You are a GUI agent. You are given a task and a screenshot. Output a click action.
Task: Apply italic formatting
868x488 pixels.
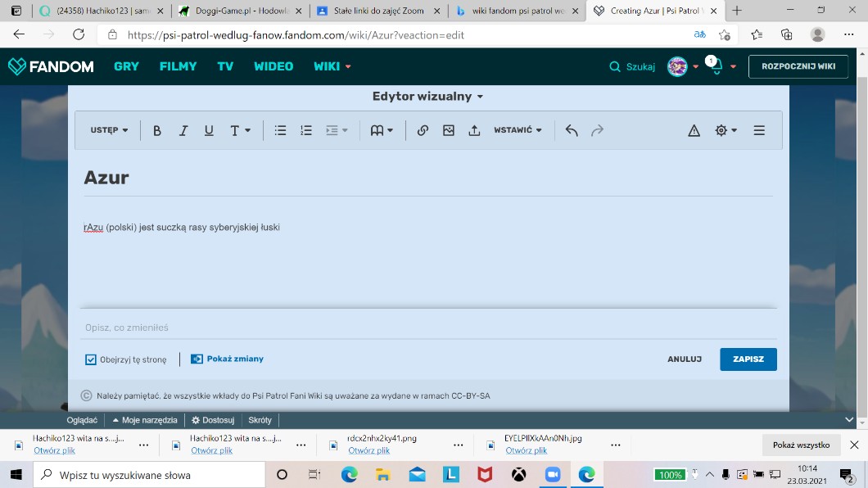pyautogui.click(x=183, y=130)
